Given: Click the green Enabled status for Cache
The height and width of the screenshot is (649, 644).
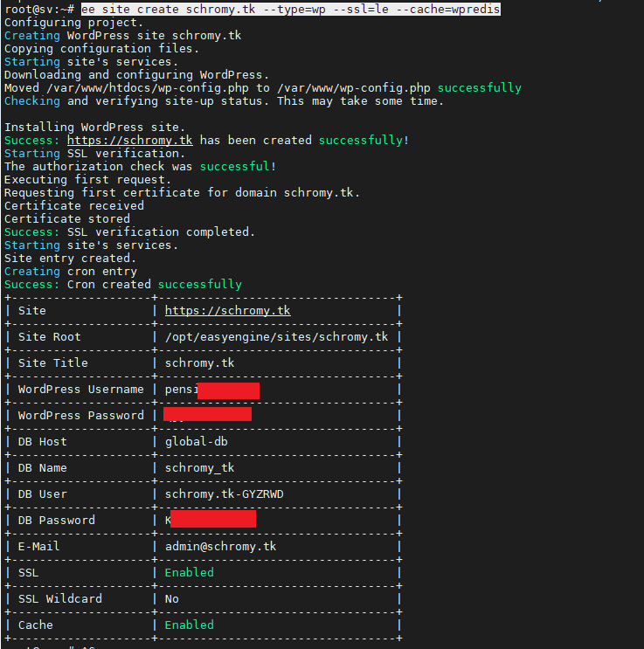Looking at the screenshot, I should coord(189,625).
